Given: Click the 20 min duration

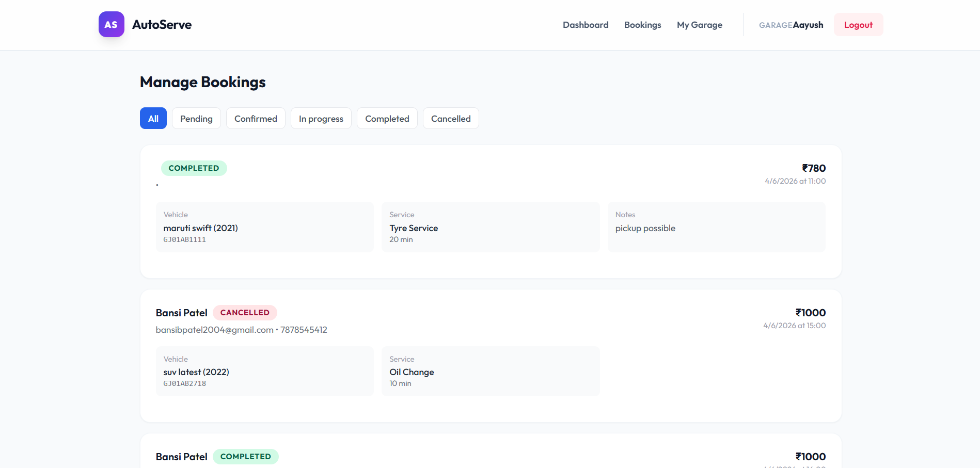Looking at the screenshot, I should pos(401,239).
